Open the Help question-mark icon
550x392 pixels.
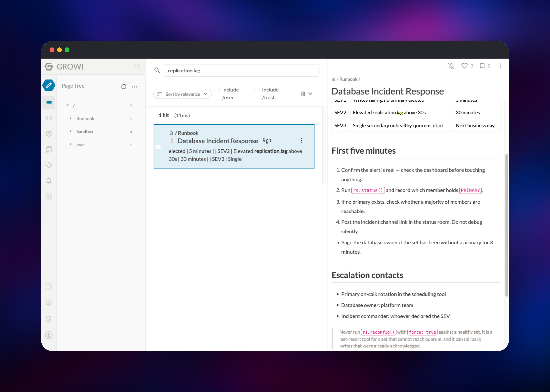49,286
